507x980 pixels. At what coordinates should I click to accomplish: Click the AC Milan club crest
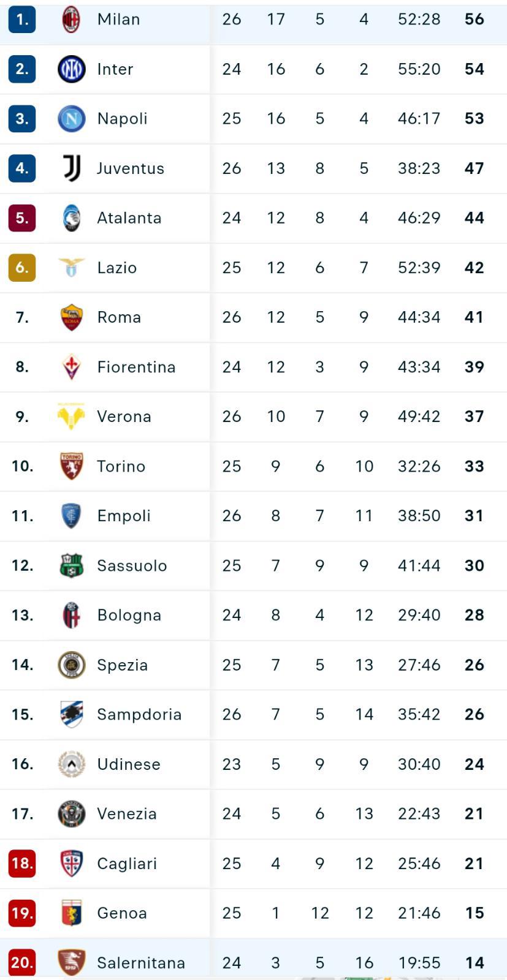tap(71, 20)
